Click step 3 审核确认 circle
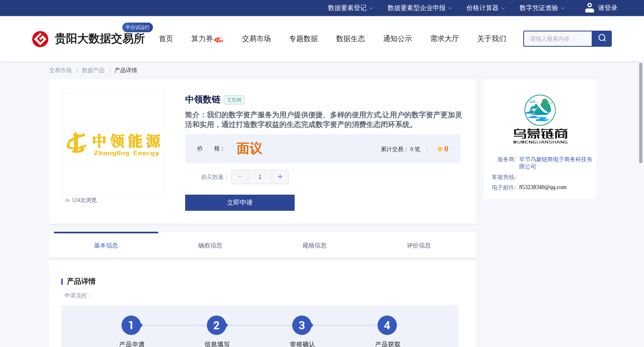Screen dimensions: 644x347 (x=302, y=325)
